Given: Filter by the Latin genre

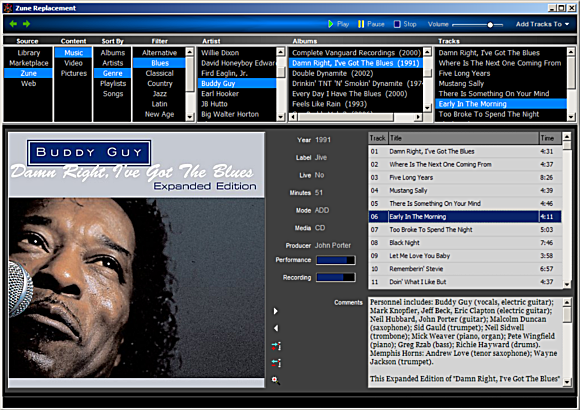Looking at the screenshot, I should tap(159, 104).
